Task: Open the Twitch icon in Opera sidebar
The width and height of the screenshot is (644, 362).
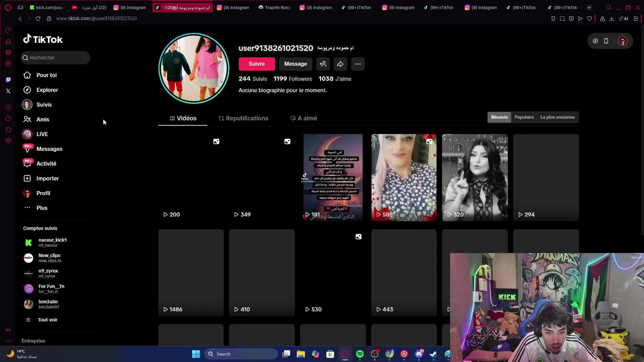Action: tap(8, 79)
